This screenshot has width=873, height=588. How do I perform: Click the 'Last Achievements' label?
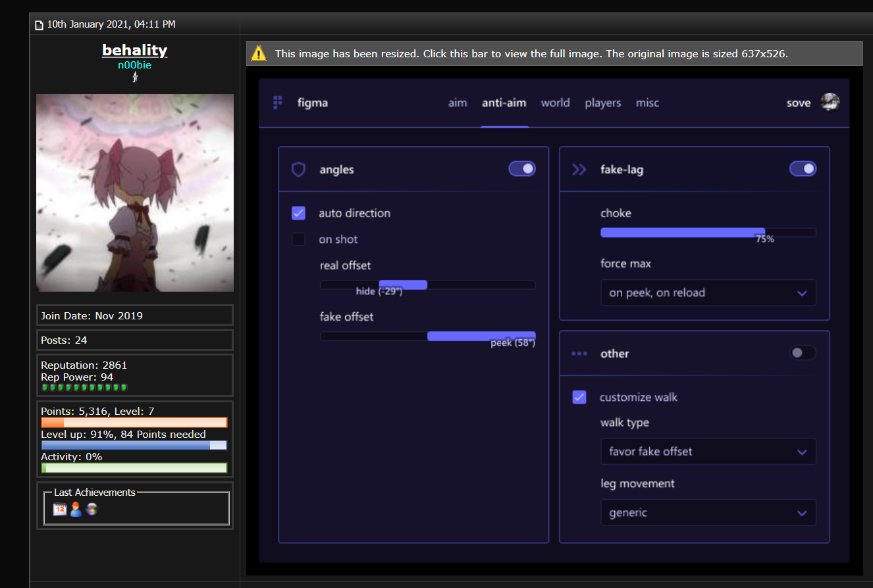coord(95,493)
